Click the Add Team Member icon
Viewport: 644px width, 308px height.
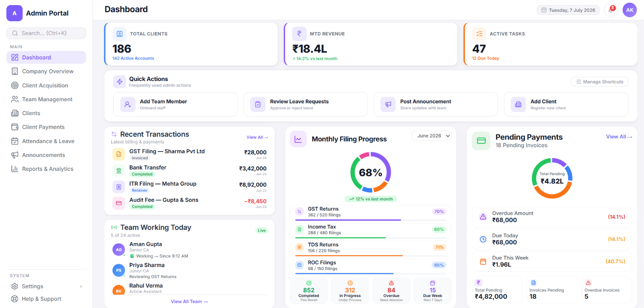pyautogui.click(x=128, y=104)
